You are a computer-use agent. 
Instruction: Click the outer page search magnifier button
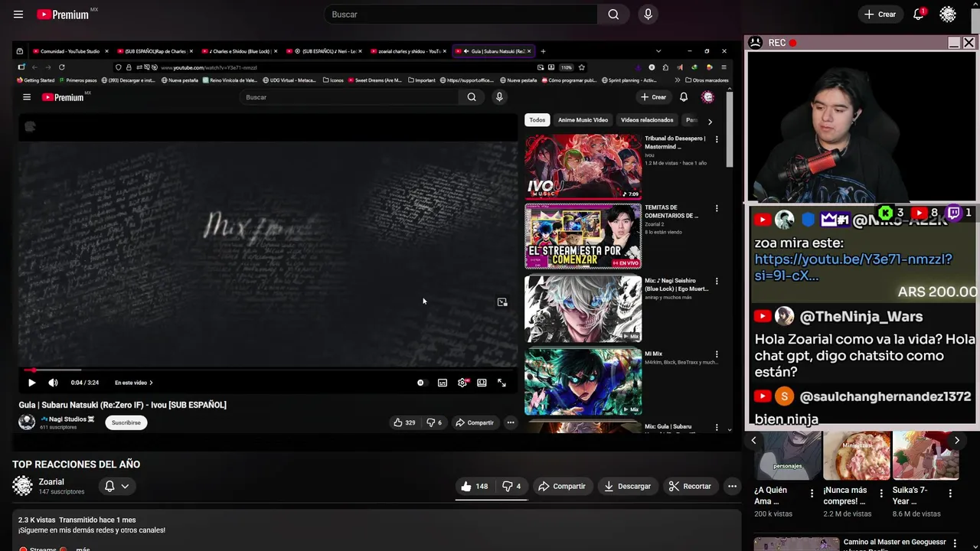pos(613,15)
